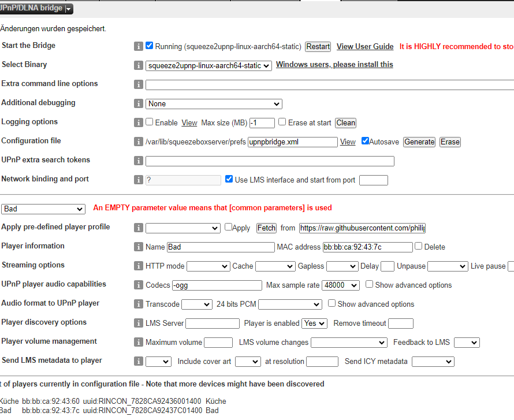Click info icon beside Player information
Image resolution: width=514 pixels, height=420 pixels.
pos(139,247)
